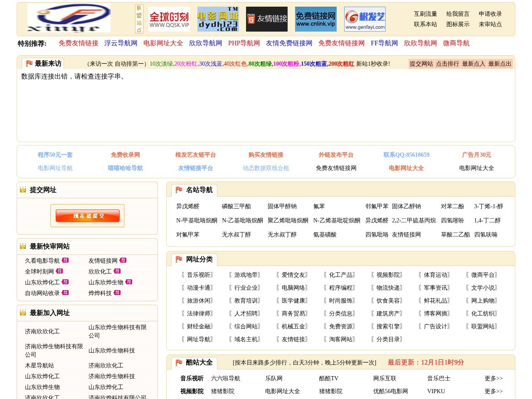
Task: Click the dark 友情链接 banner
Action: click(266, 18)
